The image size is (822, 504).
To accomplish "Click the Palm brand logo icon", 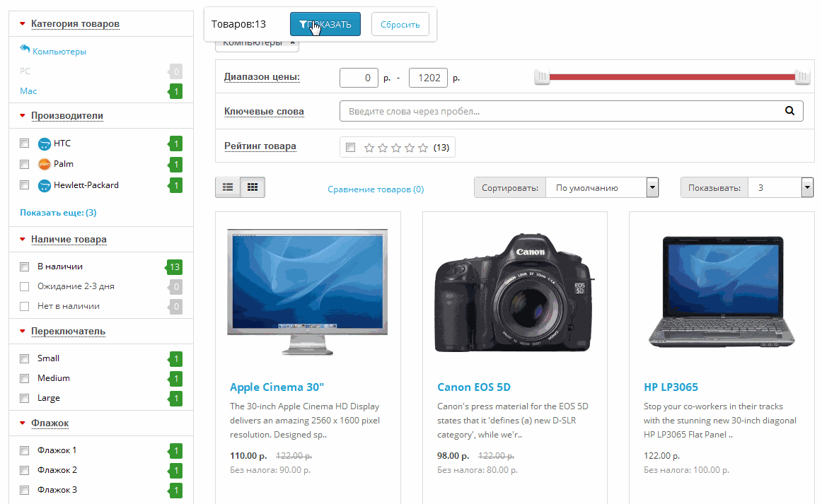I will [45, 164].
